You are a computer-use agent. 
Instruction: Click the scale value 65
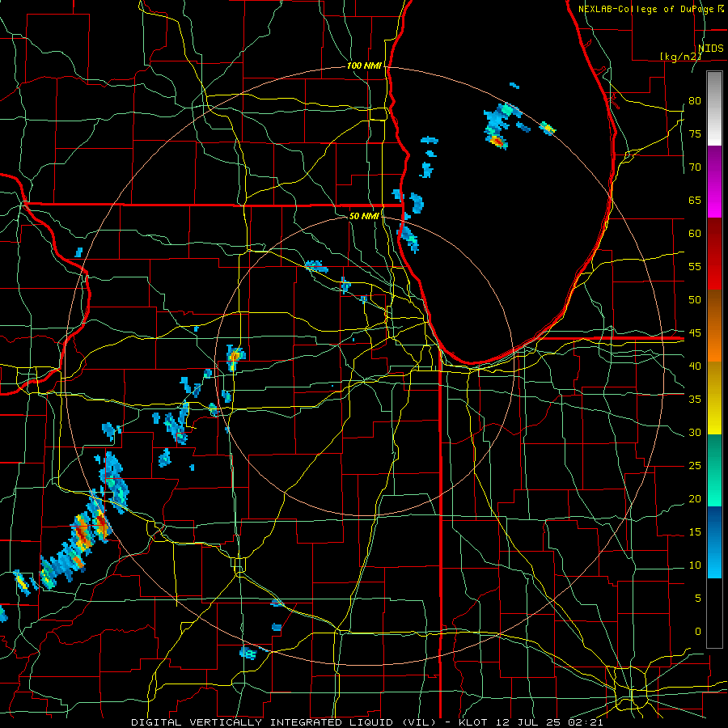(695, 200)
